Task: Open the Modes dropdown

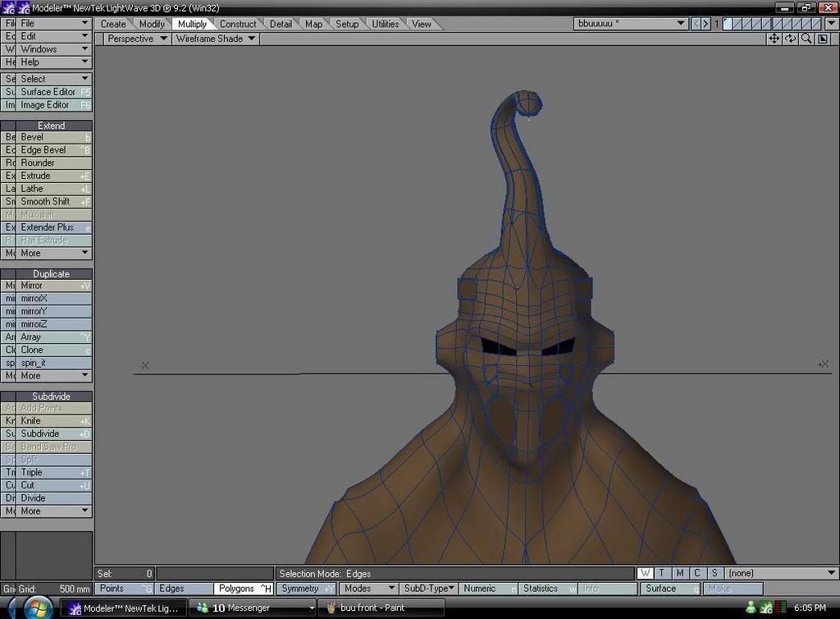Action: click(x=367, y=589)
